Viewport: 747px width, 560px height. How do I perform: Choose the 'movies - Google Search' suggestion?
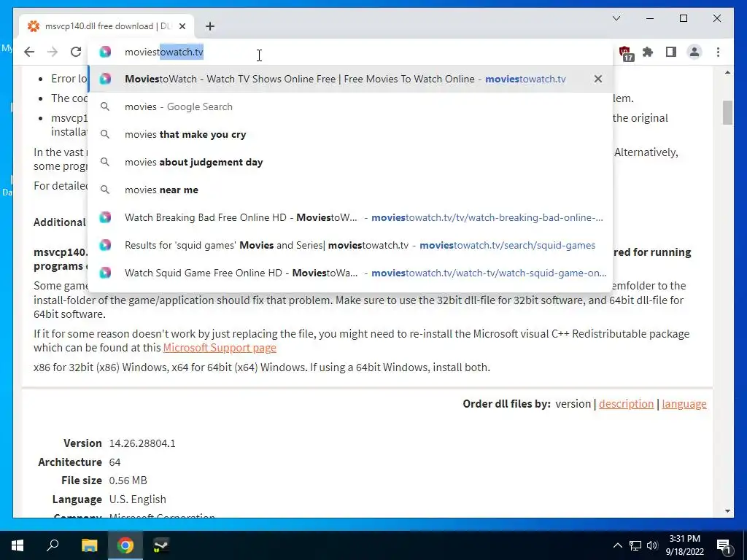tap(350, 106)
